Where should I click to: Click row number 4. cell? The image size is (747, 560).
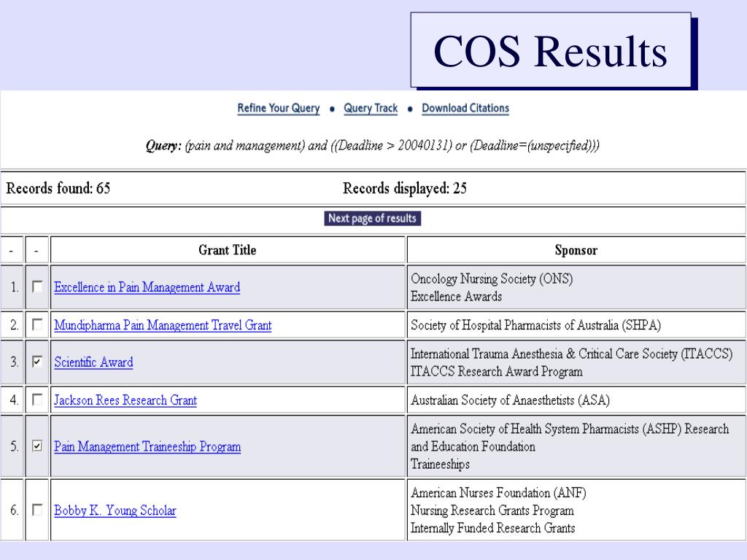(x=12, y=400)
